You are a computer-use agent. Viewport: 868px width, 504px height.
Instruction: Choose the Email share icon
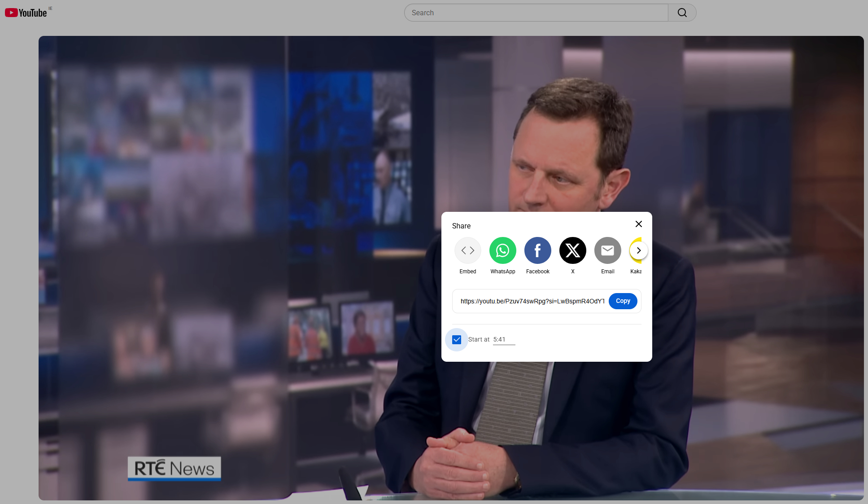click(607, 250)
